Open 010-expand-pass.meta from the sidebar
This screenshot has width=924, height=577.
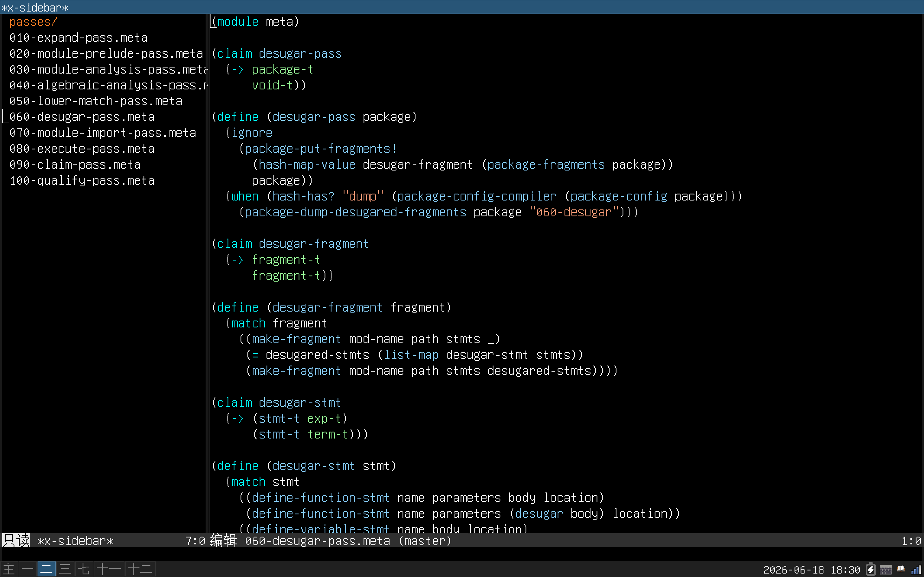(78, 38)
